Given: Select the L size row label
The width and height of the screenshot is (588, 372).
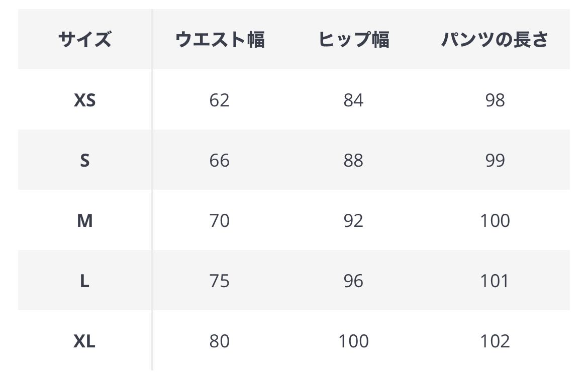Looking at the screenshot, I should (x=84, y=281).
